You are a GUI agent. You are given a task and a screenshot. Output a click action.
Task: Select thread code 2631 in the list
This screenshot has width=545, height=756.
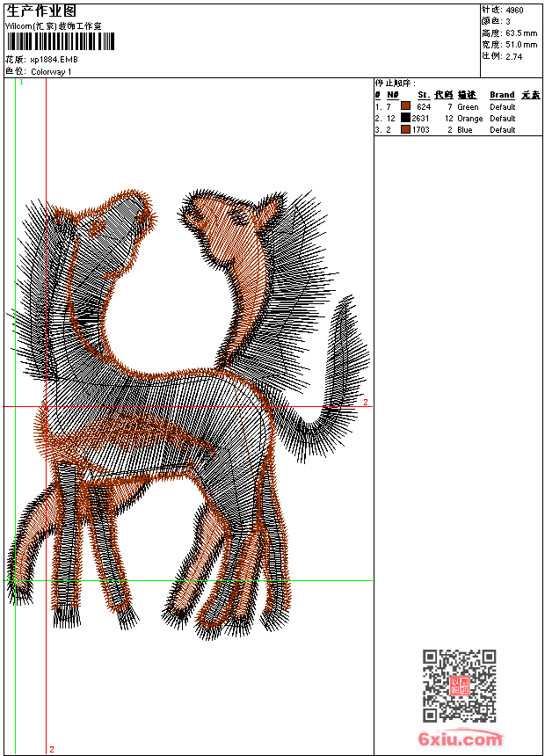click(420, 118)
